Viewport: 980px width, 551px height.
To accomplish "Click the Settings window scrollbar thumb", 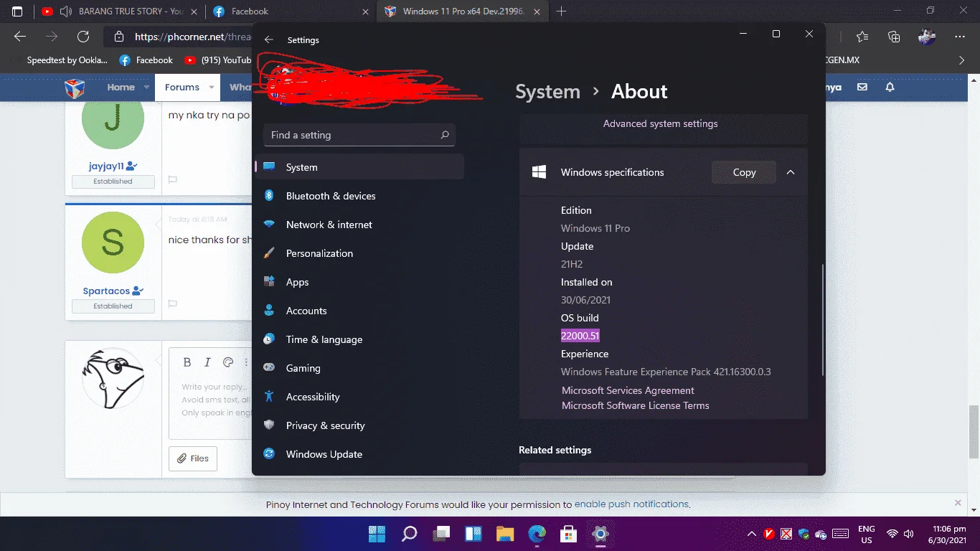I will pyautogui.click(x=823, y=320).
